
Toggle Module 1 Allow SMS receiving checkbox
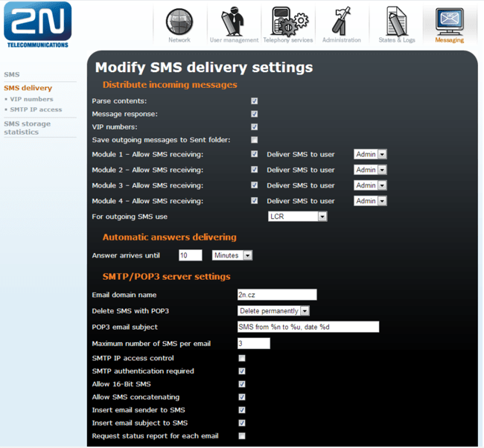click(x=255, y=153)
